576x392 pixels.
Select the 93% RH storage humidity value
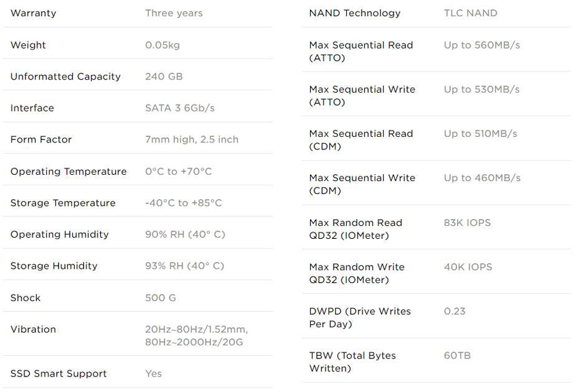pos(185,266)
